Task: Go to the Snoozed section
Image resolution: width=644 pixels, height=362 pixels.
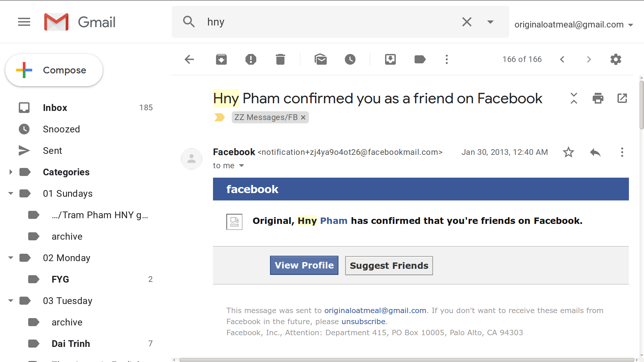Action: click(61, 129)
